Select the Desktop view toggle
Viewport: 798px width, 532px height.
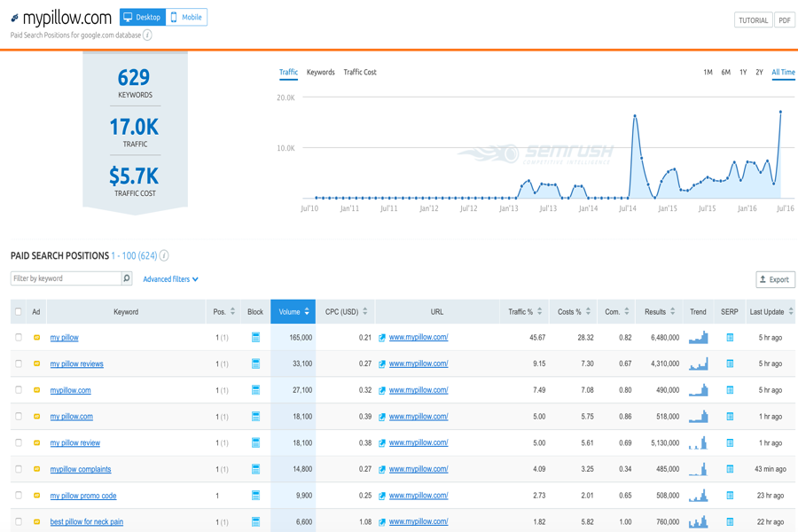[143, 18]
